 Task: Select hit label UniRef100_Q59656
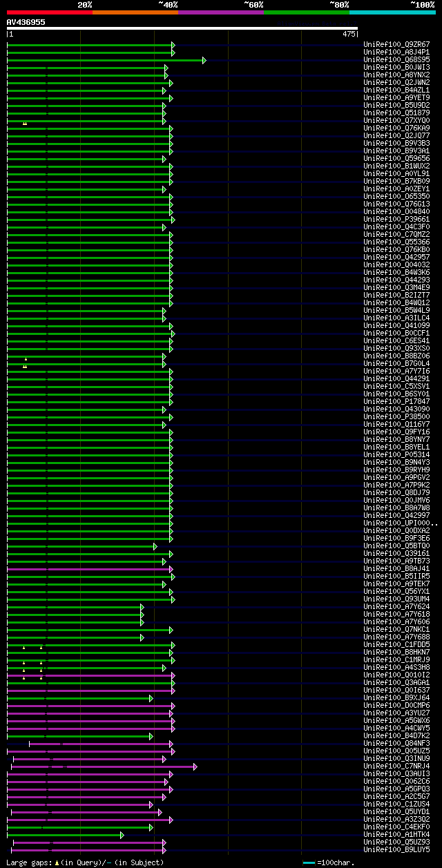tap(396, 158)
